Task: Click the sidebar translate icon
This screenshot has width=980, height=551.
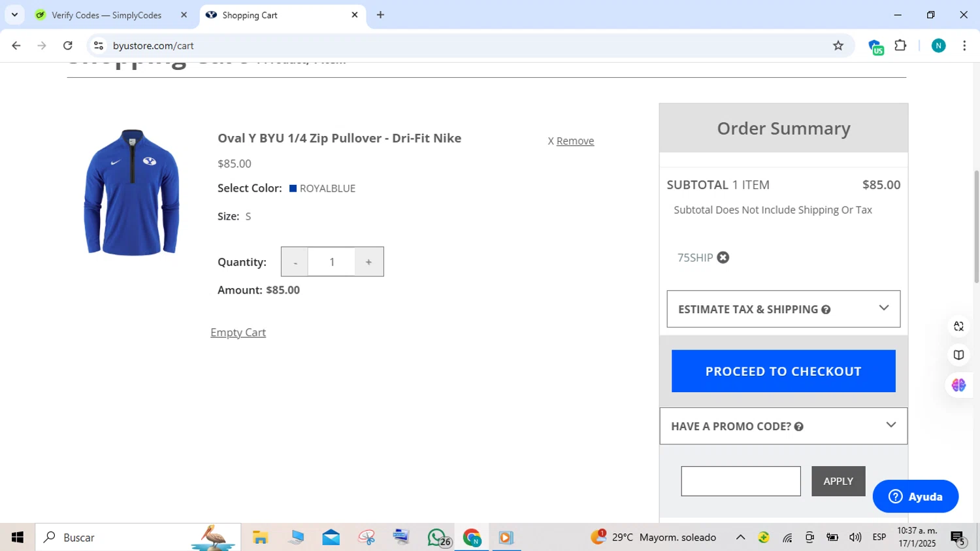Action: click(958, 326)
